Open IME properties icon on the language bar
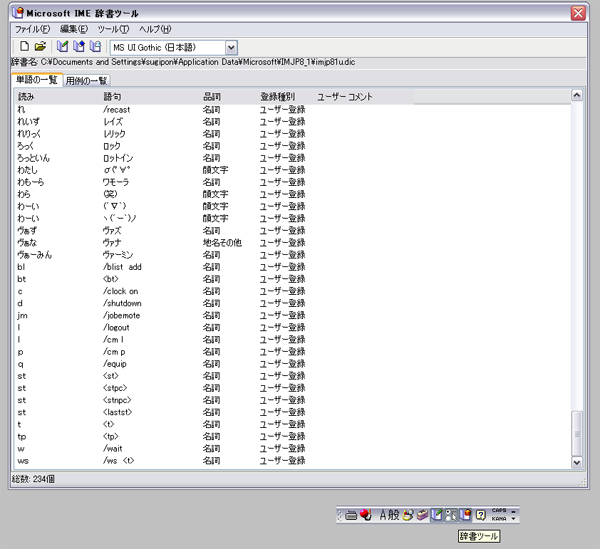Viewport: 600px width, 549px height. (x=451, y=515)
